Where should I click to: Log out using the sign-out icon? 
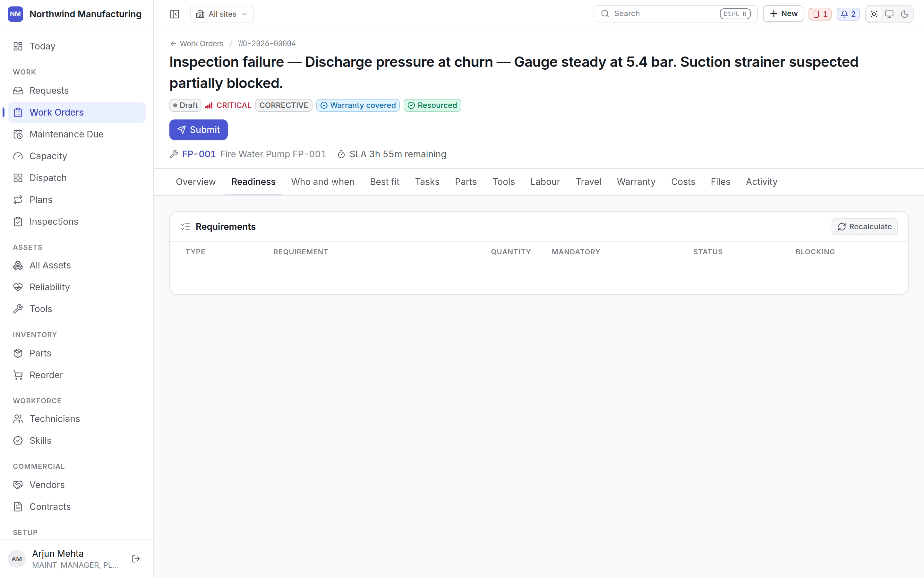coord(136,559)
